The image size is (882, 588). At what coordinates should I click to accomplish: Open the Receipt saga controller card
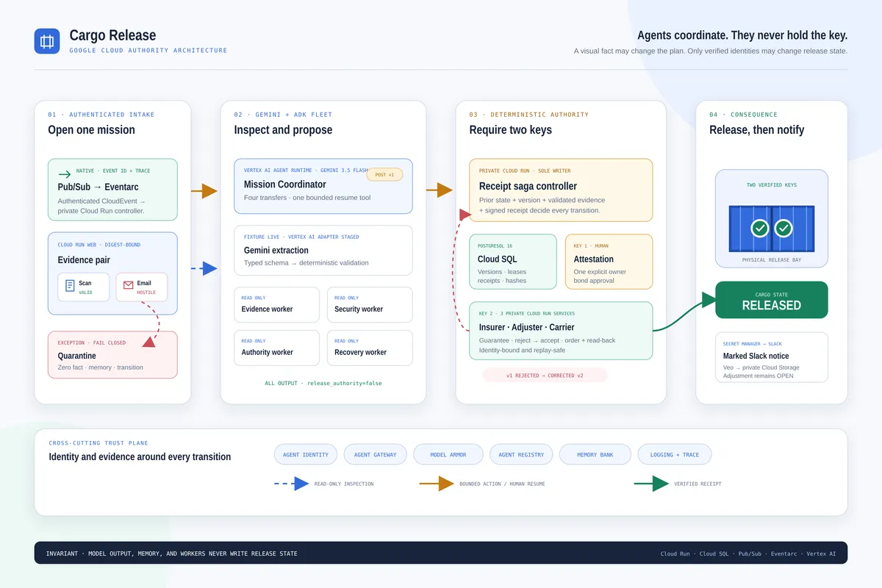pos(561,190)
